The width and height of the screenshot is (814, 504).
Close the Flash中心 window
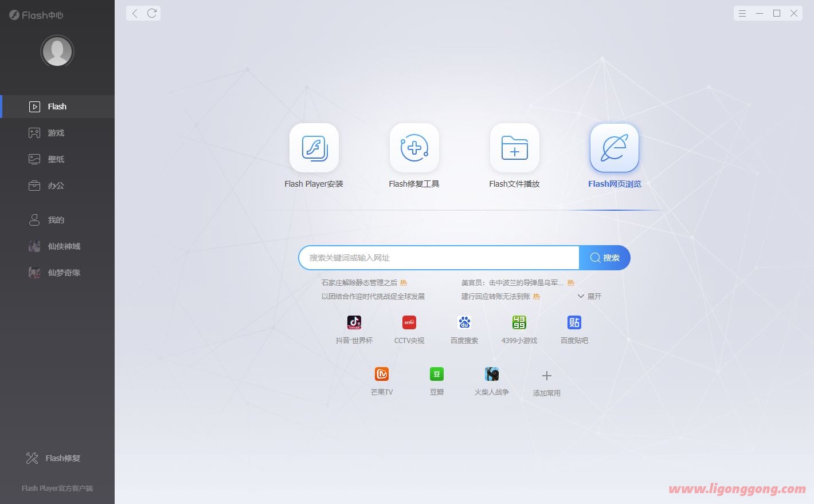click(x=794, y=13)
